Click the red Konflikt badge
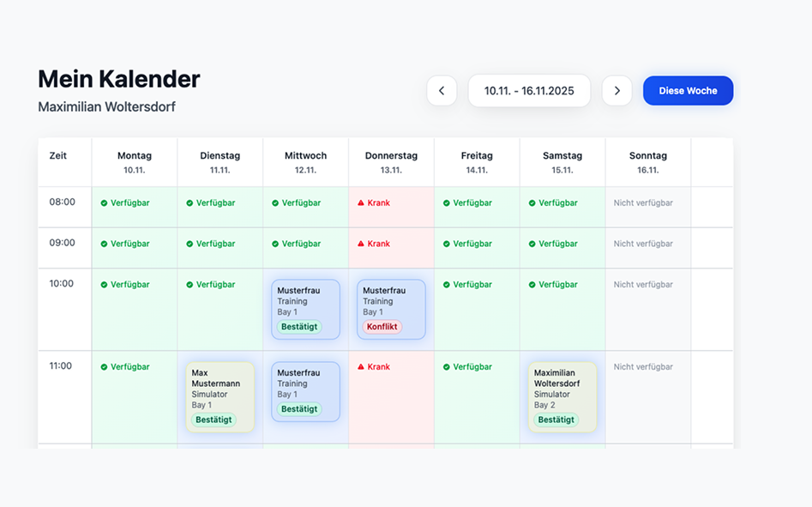The width and height of the screenshot is (812, 507). pyautogui.click(x=382, y=327)
